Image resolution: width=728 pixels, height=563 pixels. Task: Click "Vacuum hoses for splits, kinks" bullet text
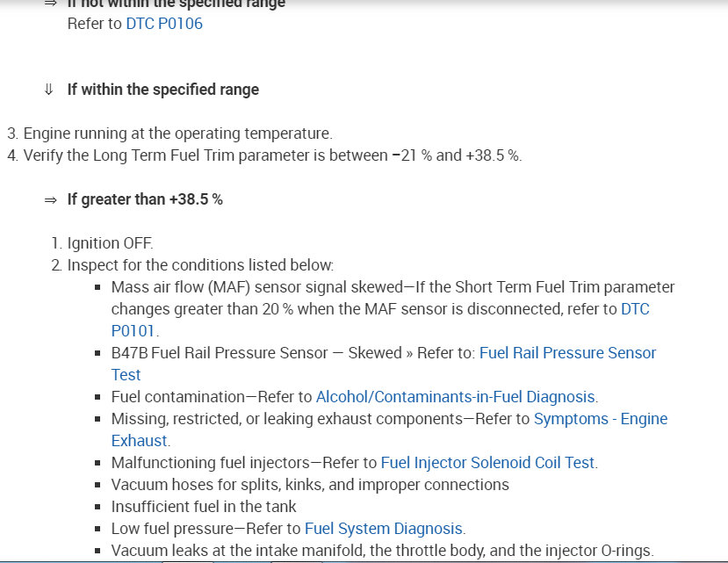point(310,485)
